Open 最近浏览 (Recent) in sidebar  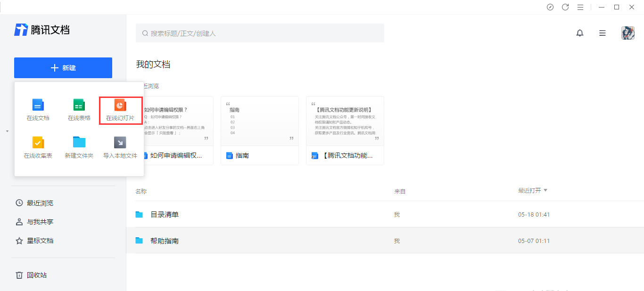(x=40, y=203)
